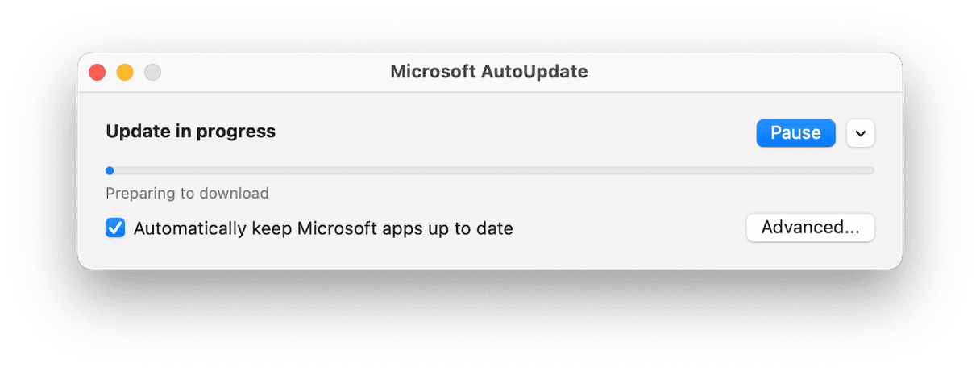
Task: Uncheck automatically keep Microsoft apps up to date
Action: (115, 228)
